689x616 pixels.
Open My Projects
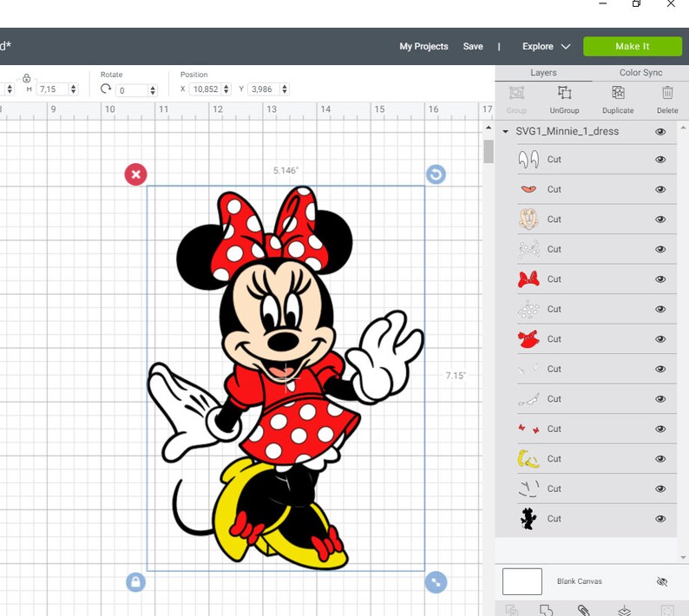(423, 46)
